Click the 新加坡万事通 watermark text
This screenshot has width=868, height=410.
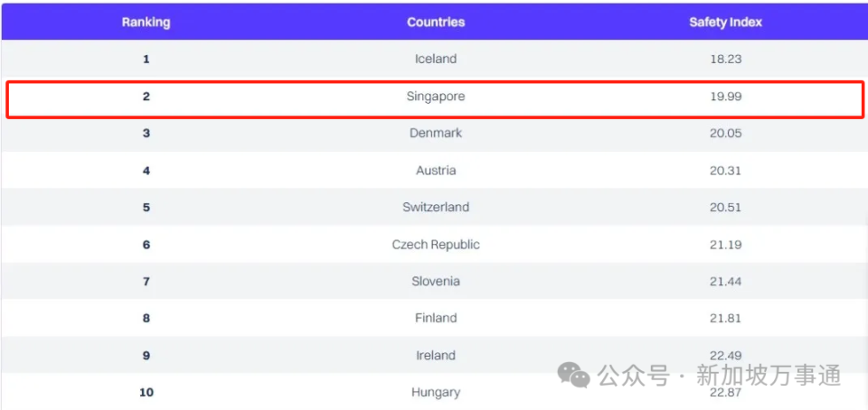point(769,376)
